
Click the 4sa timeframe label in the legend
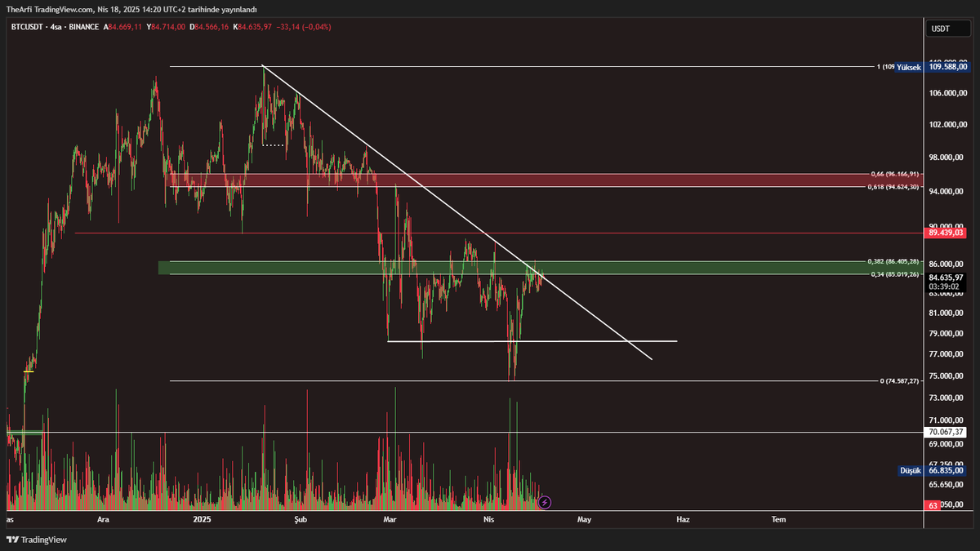(x=56, y=27)
